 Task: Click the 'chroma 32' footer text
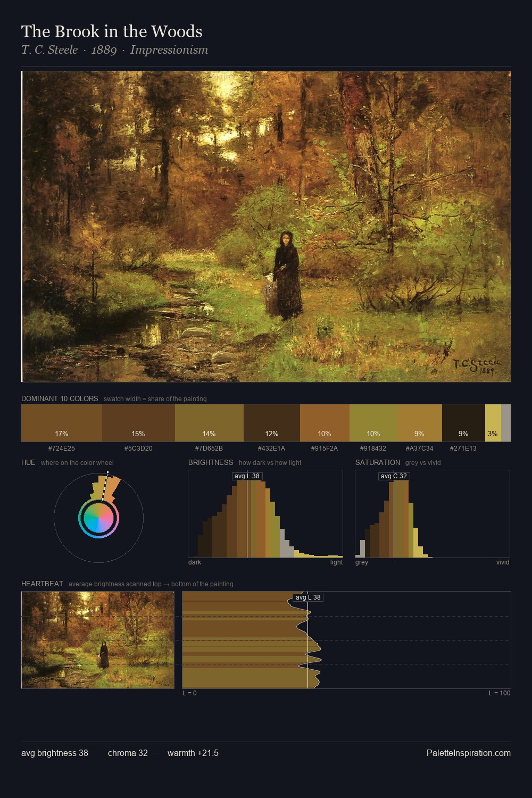click(x=128, y=753)
